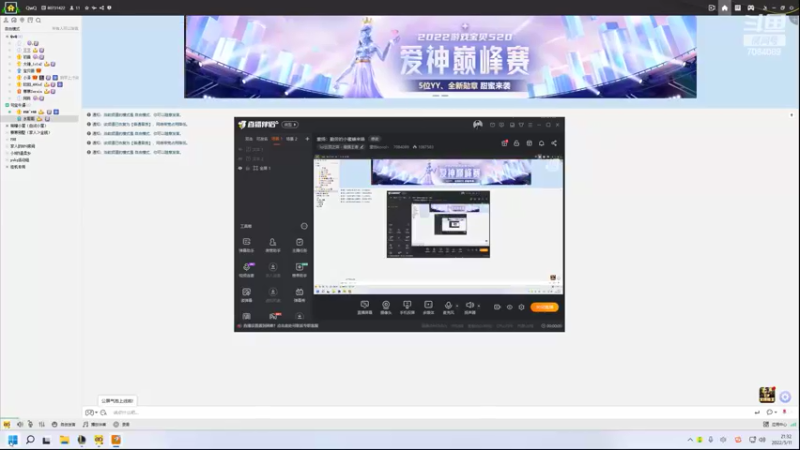The height and width of the screenshot is (450, 800).
Task: Collapse the top channel group in the tree
Action: (x=7, y=37)
